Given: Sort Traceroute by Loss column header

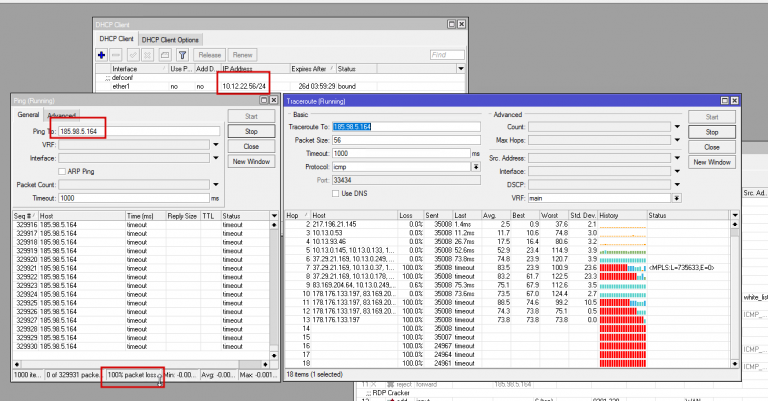Looking at the screenshot, I should click(410, 215).
